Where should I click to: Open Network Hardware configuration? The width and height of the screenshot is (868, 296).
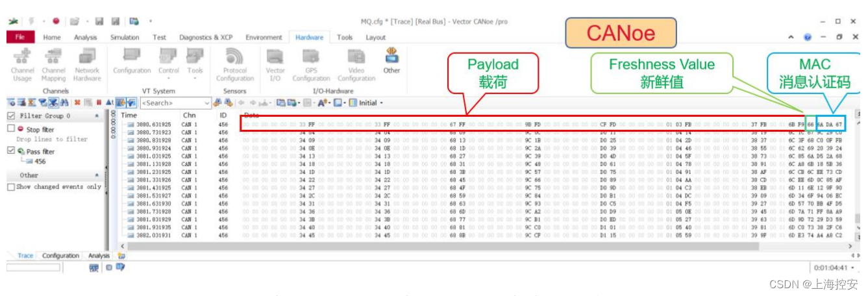click(87, 64)
